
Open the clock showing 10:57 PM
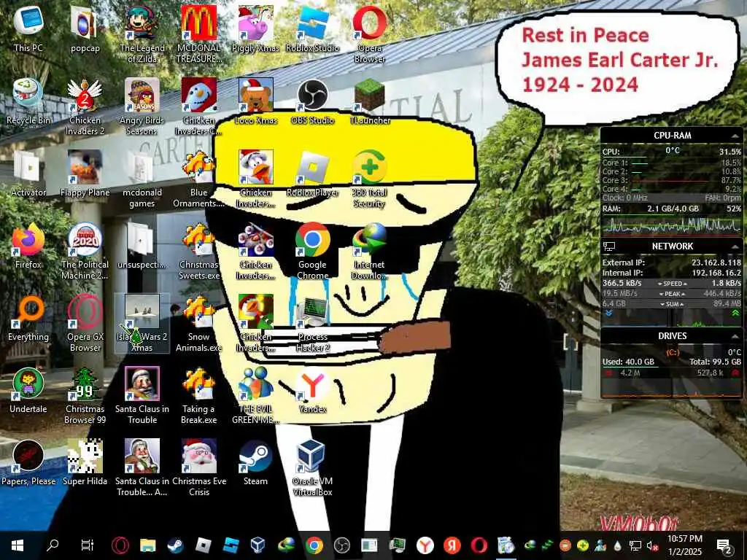[684, 545]
